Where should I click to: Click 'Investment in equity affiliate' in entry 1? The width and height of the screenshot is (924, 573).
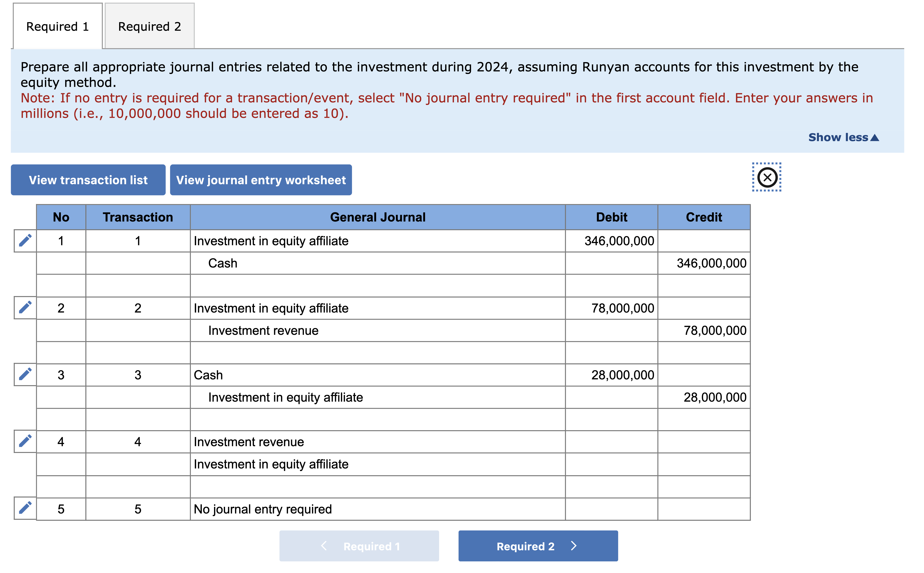pyautogui.click(x=378, y=241)
